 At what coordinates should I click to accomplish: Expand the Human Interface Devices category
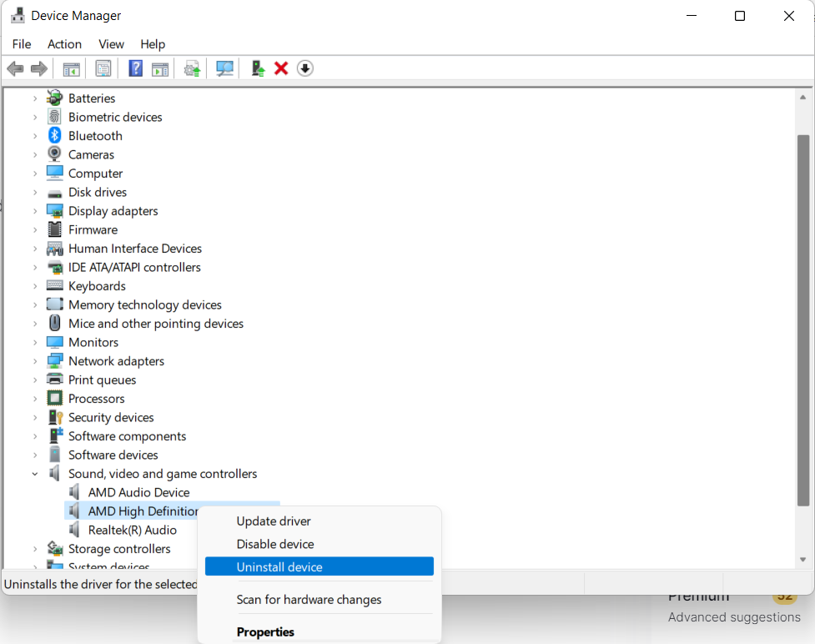(35, 249)
